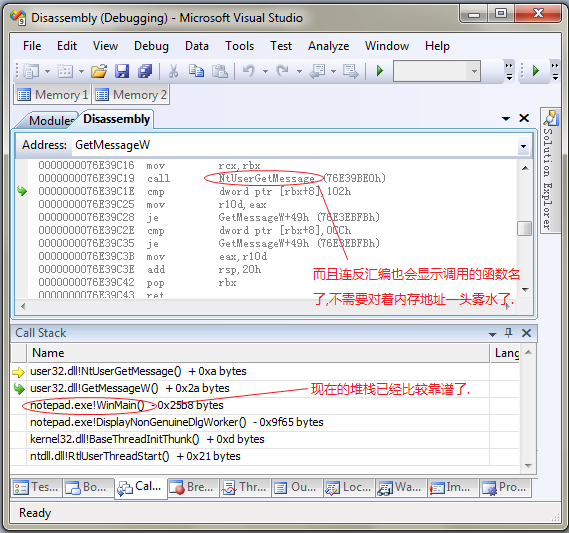Click the Continue play icon in right toolbar

tap(536, 70)
